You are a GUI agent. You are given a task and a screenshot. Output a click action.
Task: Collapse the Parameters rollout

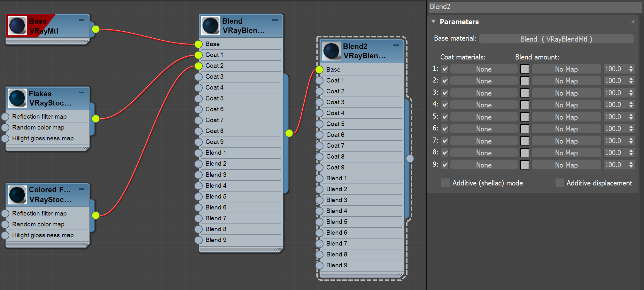click(434, 21)
